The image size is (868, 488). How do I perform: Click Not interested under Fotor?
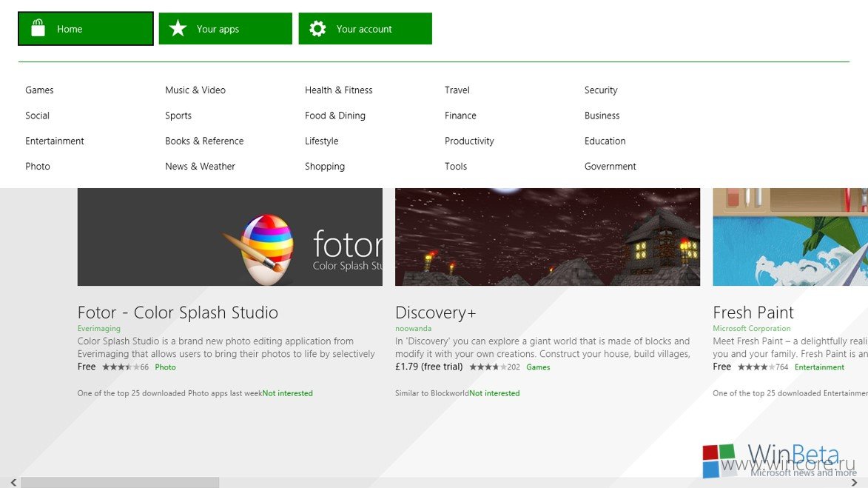point(287,393)
